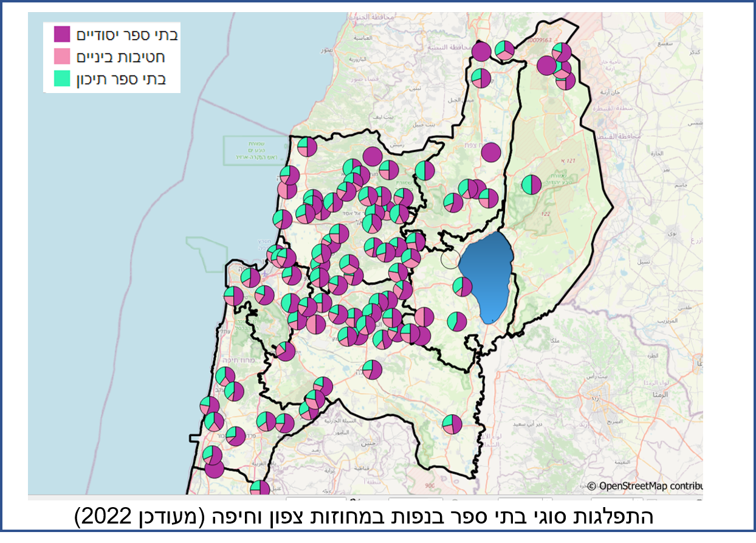Select the חטיבות ביניים legend label
The width and height of the screenshot is (756, 543).
120,57
